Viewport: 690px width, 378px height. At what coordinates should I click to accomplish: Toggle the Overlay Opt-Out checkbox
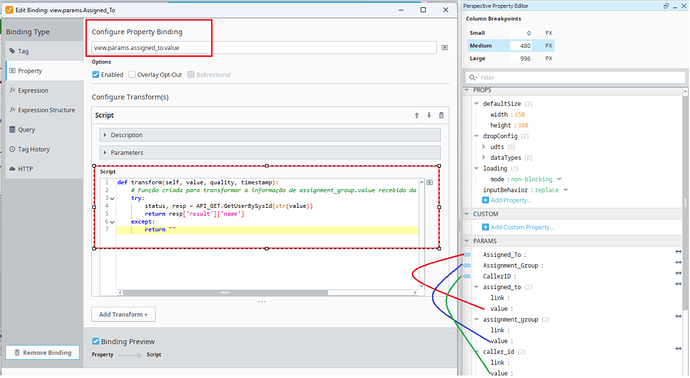click(x=132, y=75)
